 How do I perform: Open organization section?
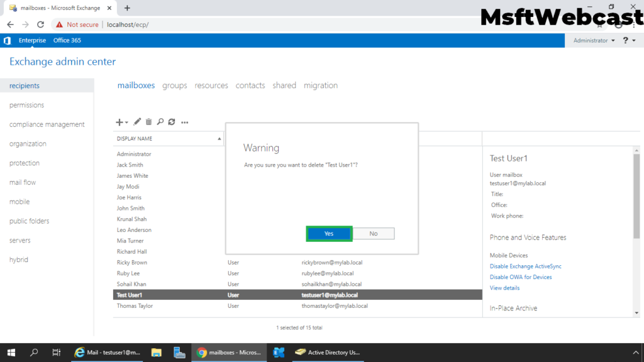(x=28, y=144)
